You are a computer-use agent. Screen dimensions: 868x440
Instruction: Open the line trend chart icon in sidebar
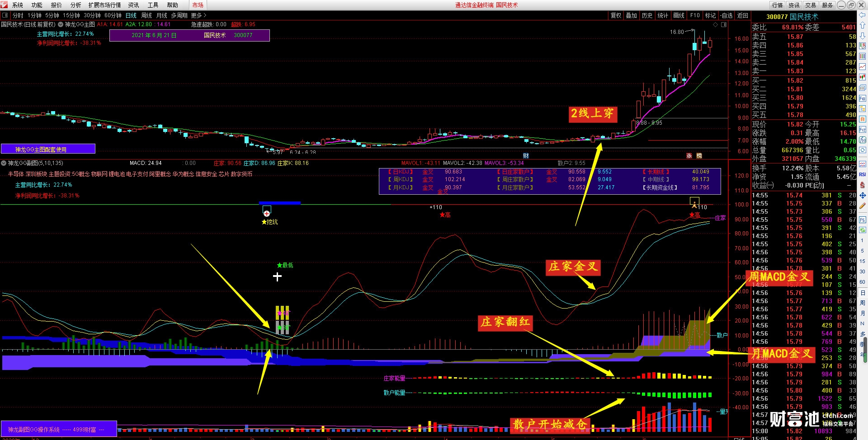click(863, 66)
